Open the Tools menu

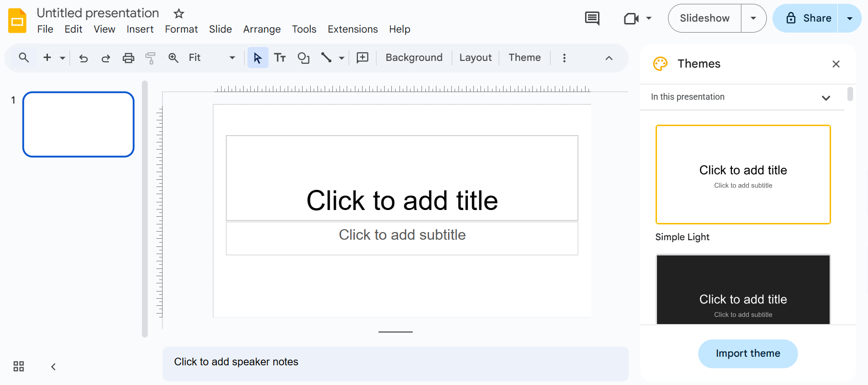pyautogui.click(x=304, y=29)
